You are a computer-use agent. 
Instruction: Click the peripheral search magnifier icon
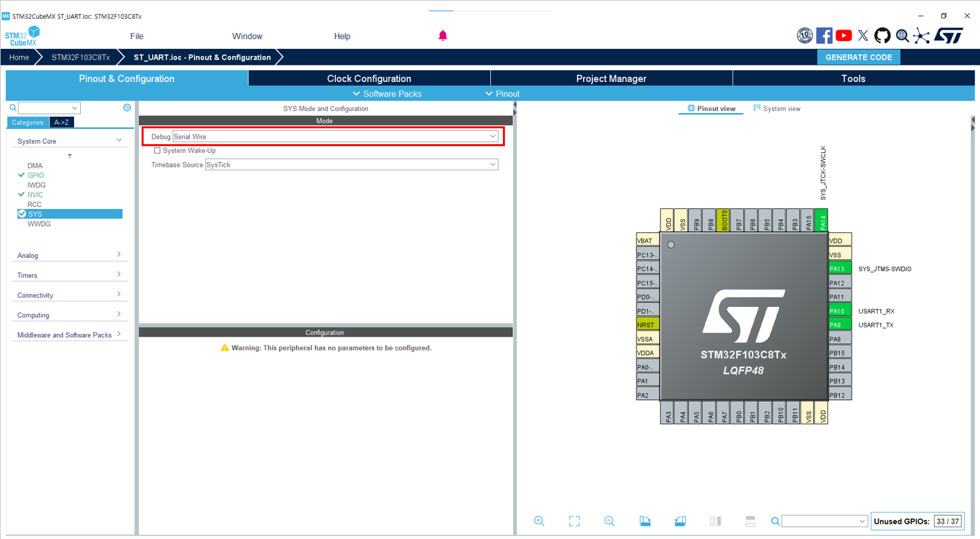tap(13, 108)
